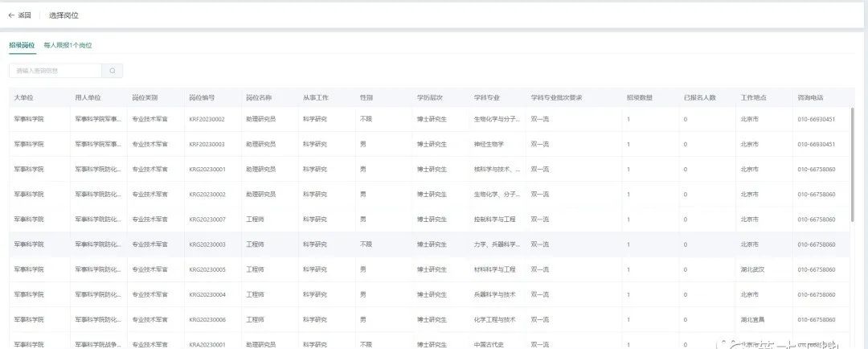868x349 pixels.
Task: Click the 材料科学与工程 major cell
Action: 495,269
